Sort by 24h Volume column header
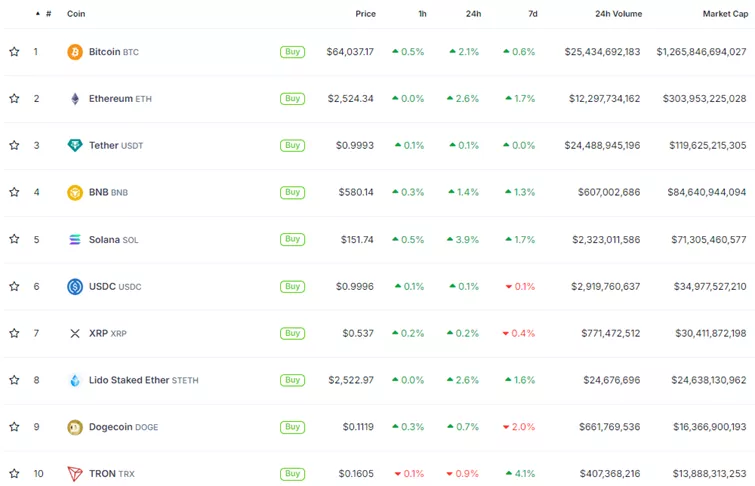 click(618, 14)
